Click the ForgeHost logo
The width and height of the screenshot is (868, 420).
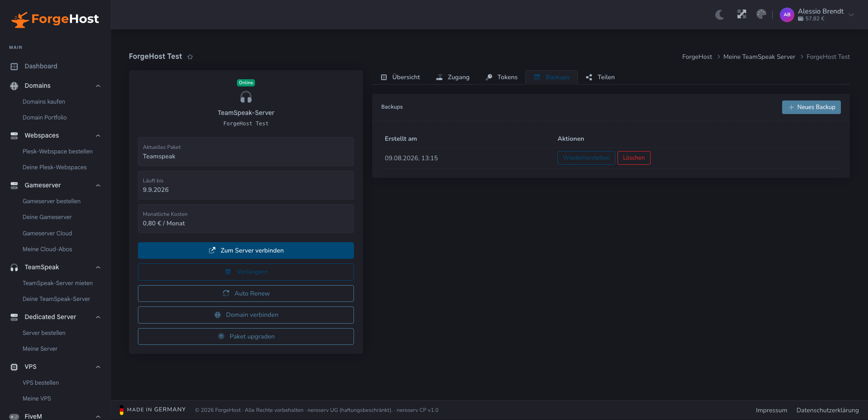click(55, 19)
